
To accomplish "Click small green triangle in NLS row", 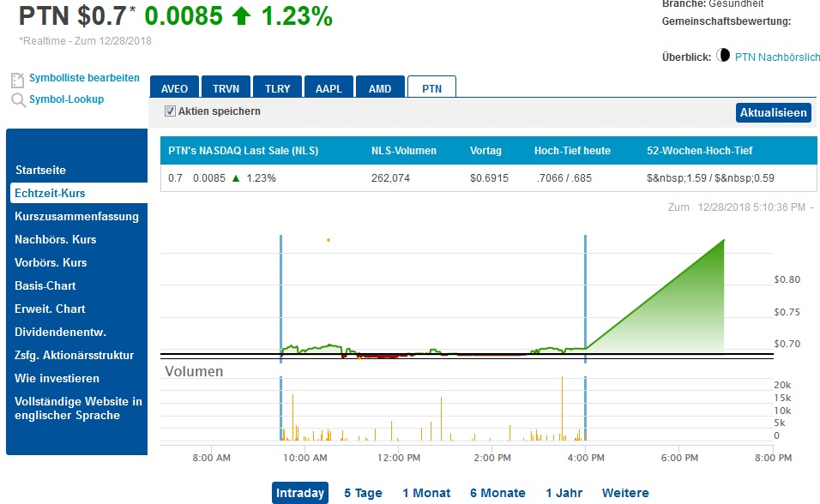I will tap(236, 178).
